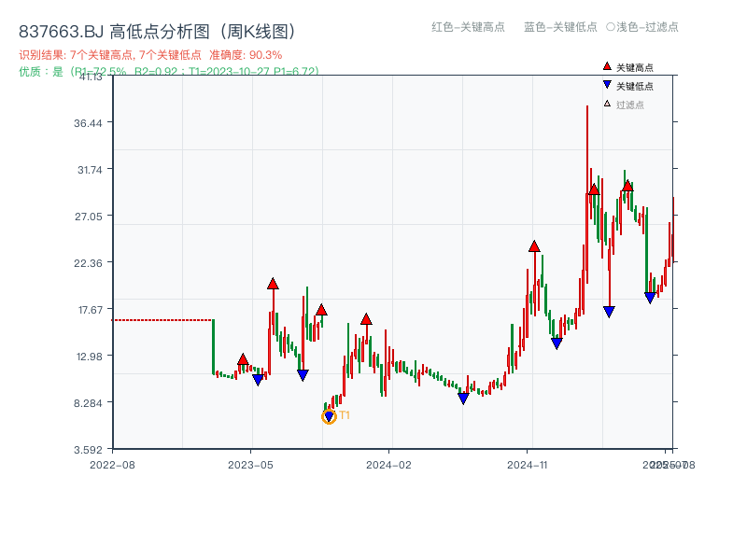
Task: Click the blue key-low triangle near 2024-02 area
Action: (x=463, y=398)
